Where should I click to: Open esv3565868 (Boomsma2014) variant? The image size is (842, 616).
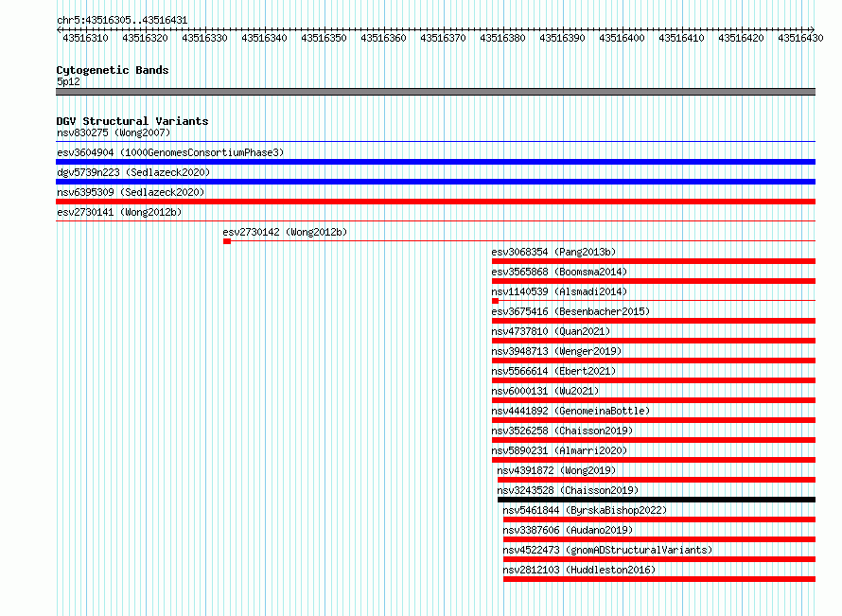559,272
